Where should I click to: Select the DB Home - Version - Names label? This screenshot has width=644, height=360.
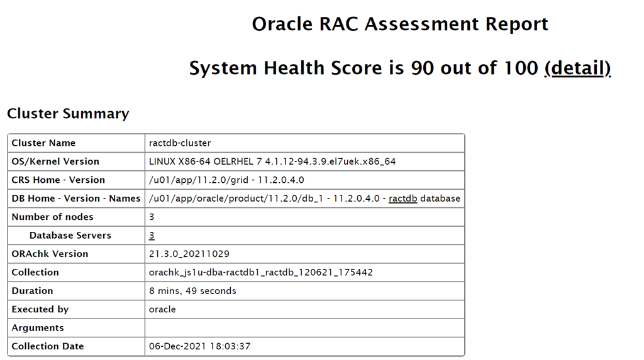(76, 199)
